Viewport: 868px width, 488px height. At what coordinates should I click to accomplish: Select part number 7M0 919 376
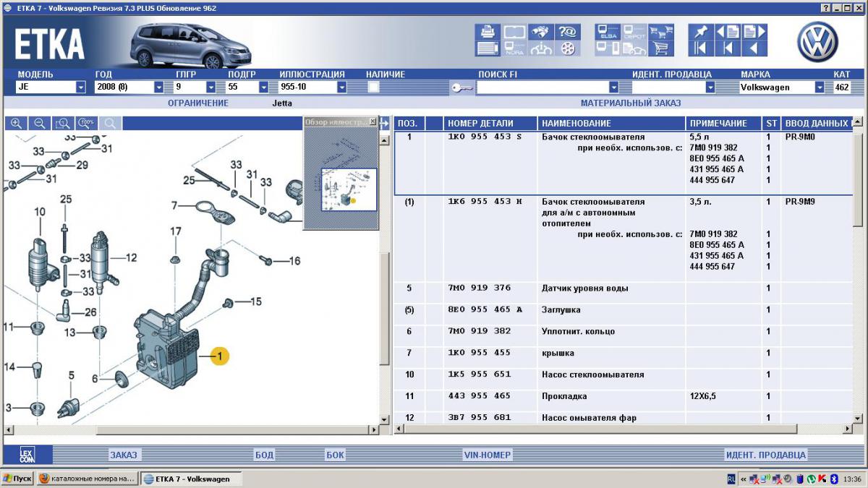tap(480, 288)
